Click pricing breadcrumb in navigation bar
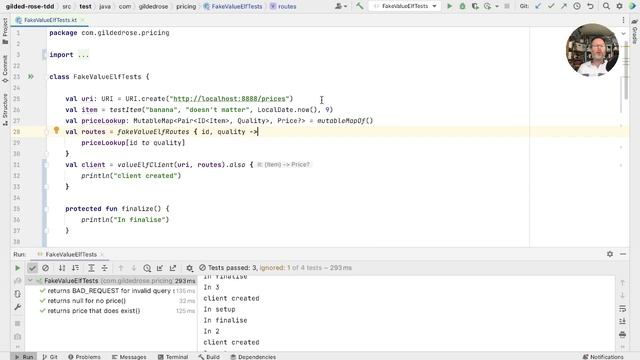The image size is (640, 360). click(x=186, y=7)
